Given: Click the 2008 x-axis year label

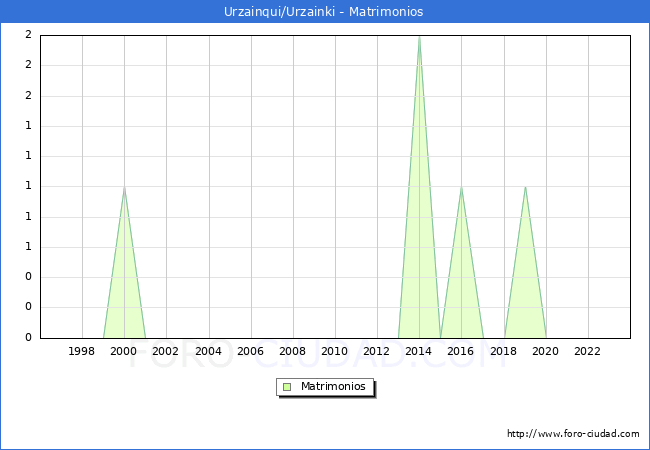Looking at the screenshot, I should point(292,351).
